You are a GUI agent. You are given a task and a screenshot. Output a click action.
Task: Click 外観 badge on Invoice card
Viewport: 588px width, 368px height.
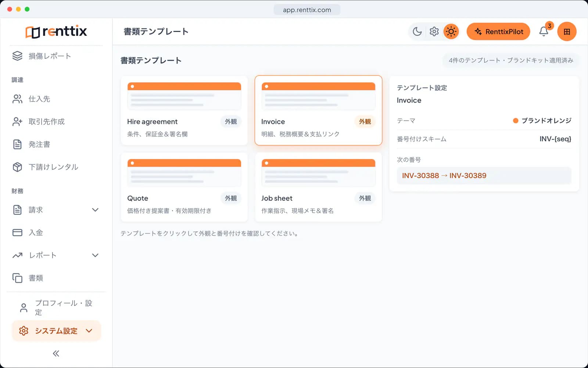pyautogui.click(x=365, y=121)
